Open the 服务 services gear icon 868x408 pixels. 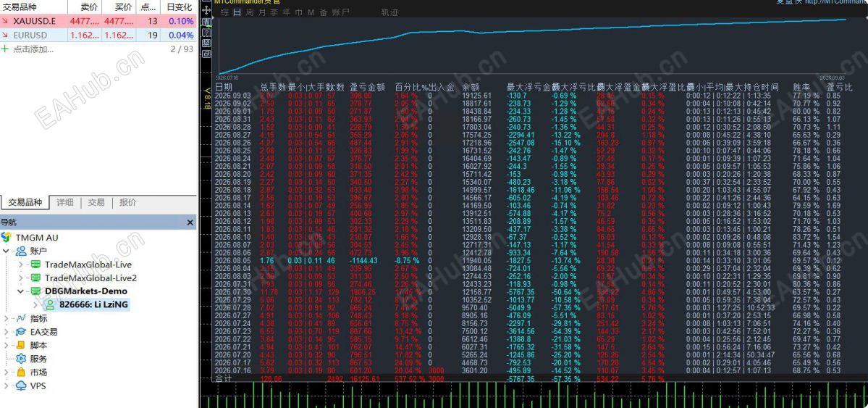21,359
